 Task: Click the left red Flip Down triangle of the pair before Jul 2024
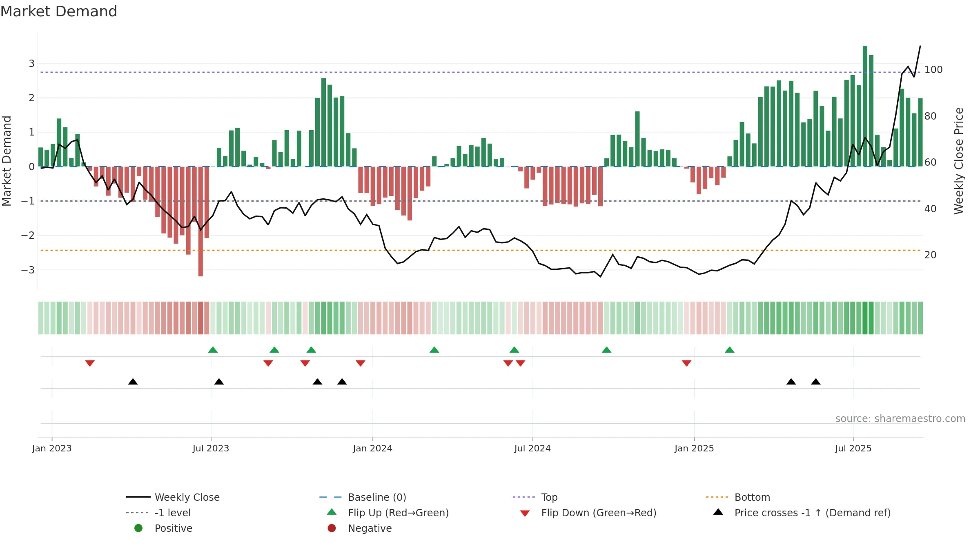(x=508, y=363)
